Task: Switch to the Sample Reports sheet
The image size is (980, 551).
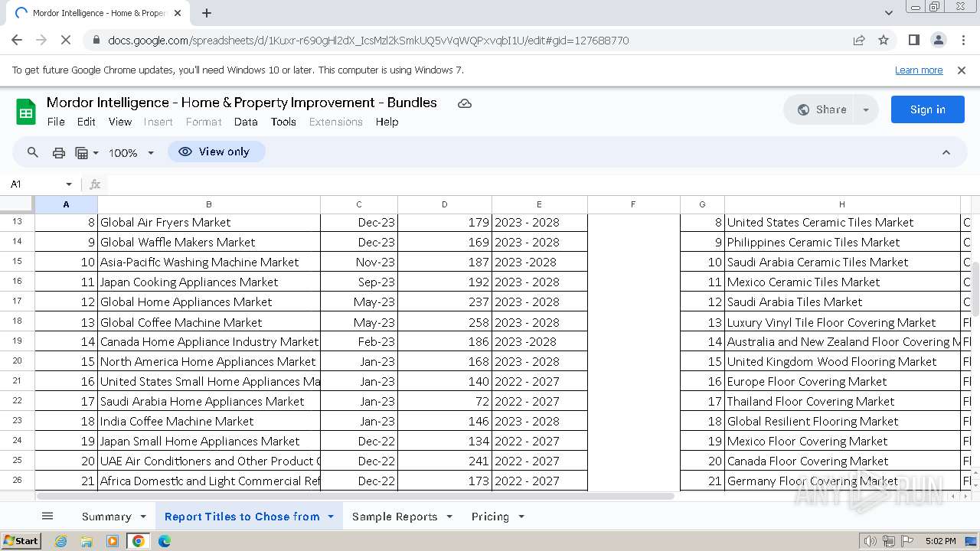Action: (x=394, y=517)
